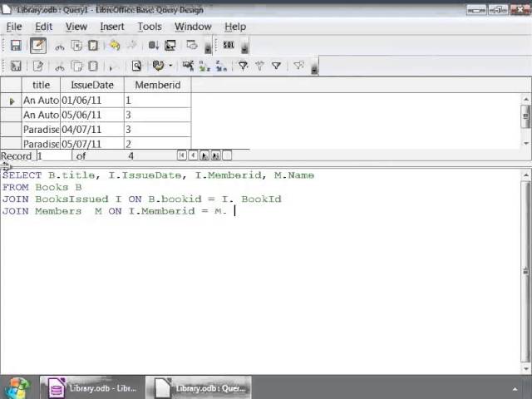Screen dimensions: 532x399
Task: Copy using the top toolbar copy icon
Action: coord(76,46)
